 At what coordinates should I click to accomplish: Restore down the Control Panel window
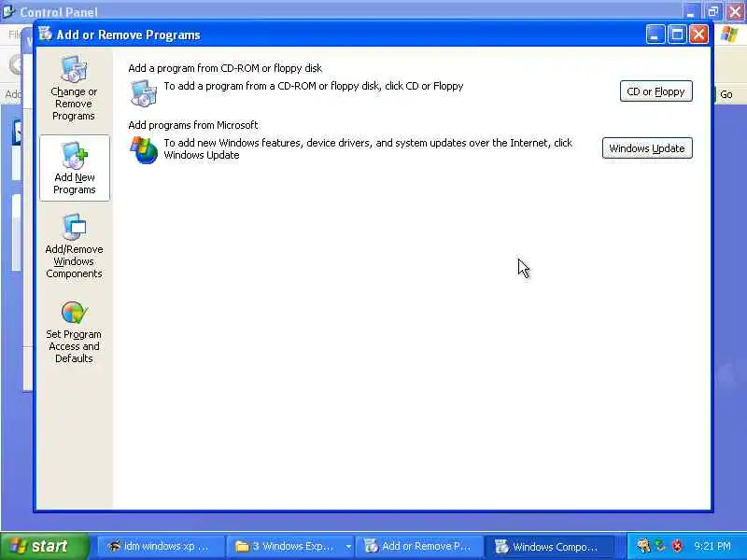click(x=713, y=11)
